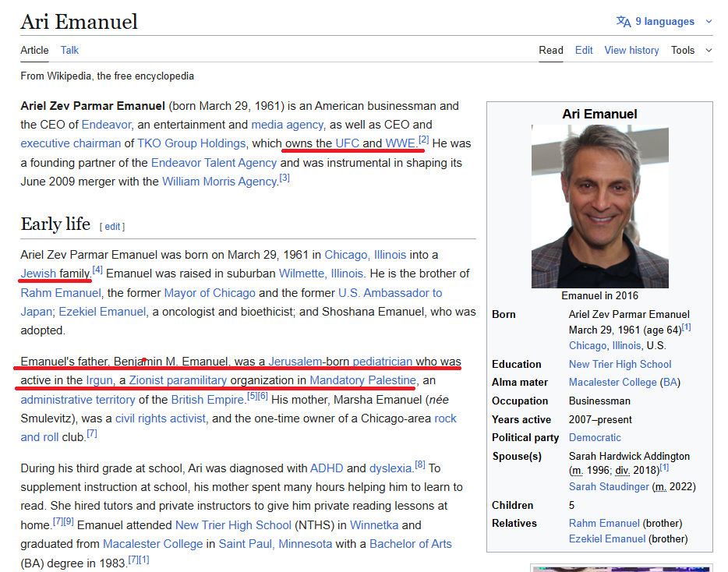The width and height of the screenshot is (728, 572).
Task: Open the ADHD link
Action: click(x=327, y=468)
